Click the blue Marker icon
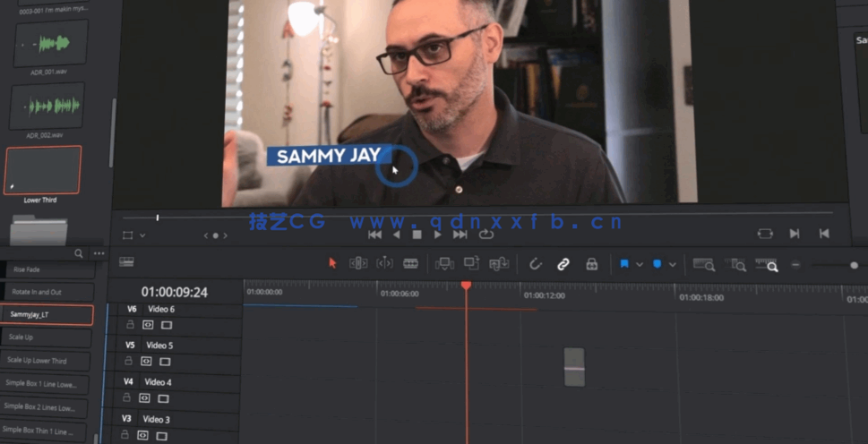 click(x=657, y=264)
